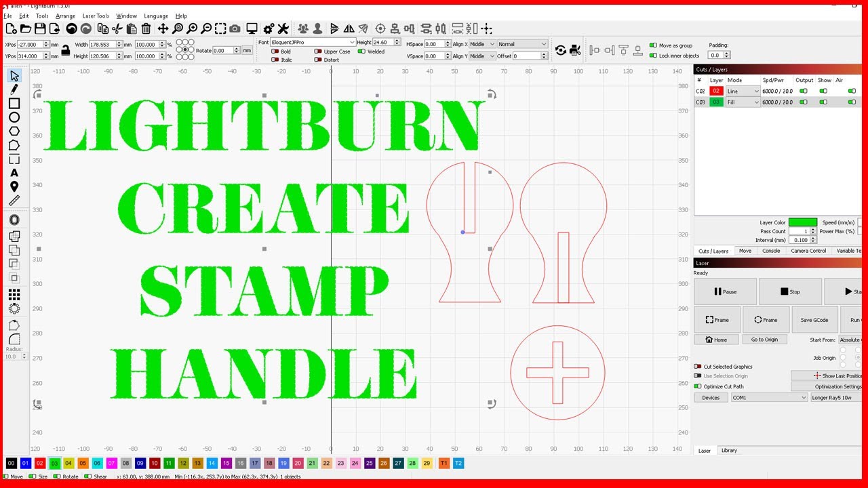The height and width of the screenshot is (488, 868).
Task: Switch to the Library tab
Action: coord(729,450)
